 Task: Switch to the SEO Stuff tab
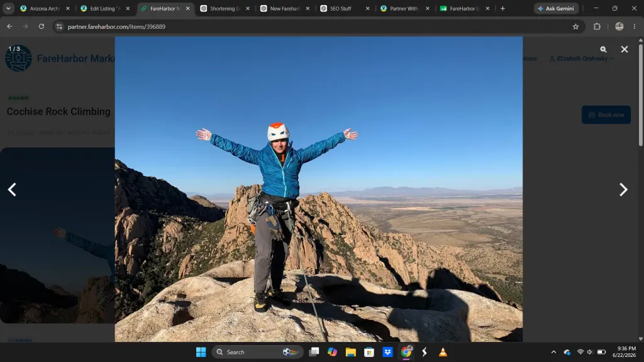coord(344,8)
